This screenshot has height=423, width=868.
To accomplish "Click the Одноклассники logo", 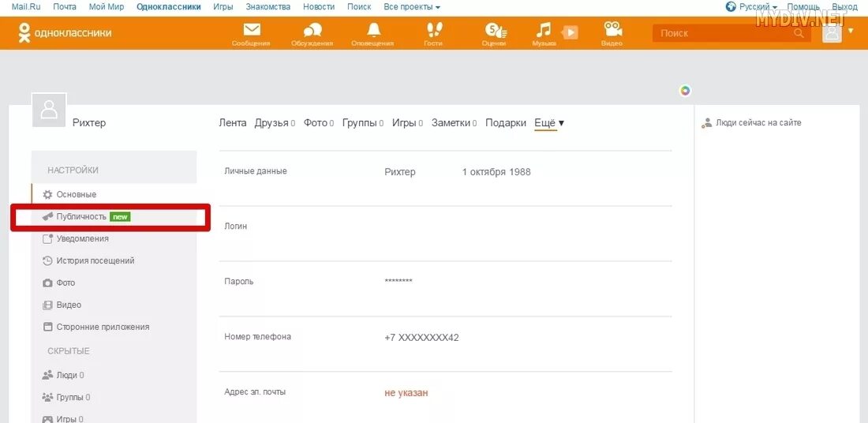I will [x=64, y=32].
